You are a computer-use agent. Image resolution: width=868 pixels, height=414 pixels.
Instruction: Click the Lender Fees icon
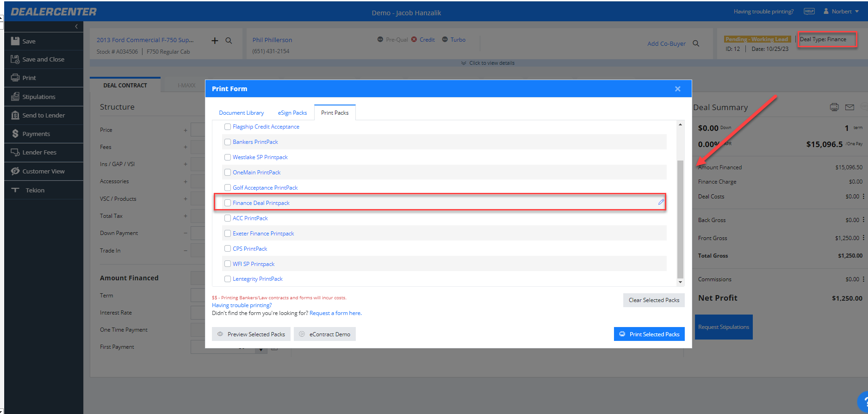click(15, 152)
